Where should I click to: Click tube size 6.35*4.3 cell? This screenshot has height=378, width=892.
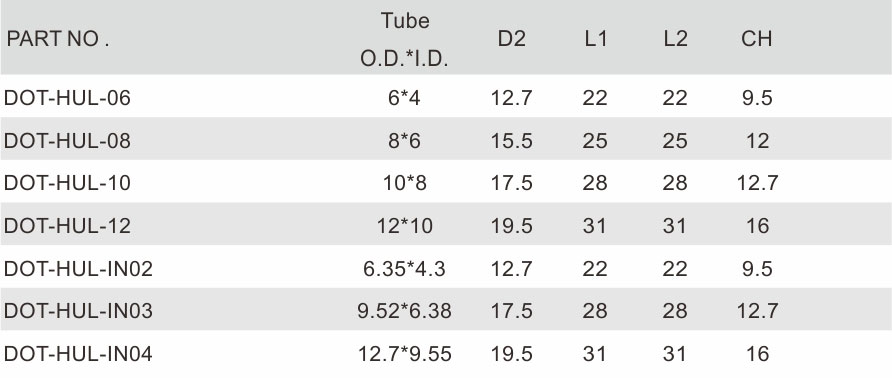(x=404, y=269)
